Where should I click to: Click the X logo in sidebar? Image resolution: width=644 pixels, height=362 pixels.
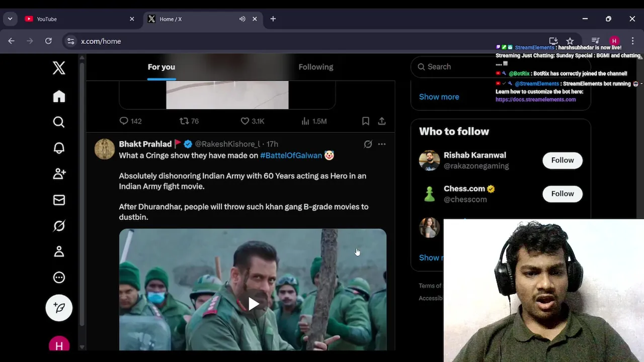[59, 67]
